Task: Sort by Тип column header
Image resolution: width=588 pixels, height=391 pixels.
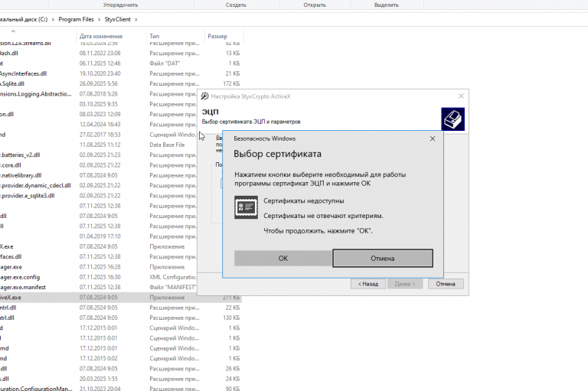Action: click(x=154, y=37)
